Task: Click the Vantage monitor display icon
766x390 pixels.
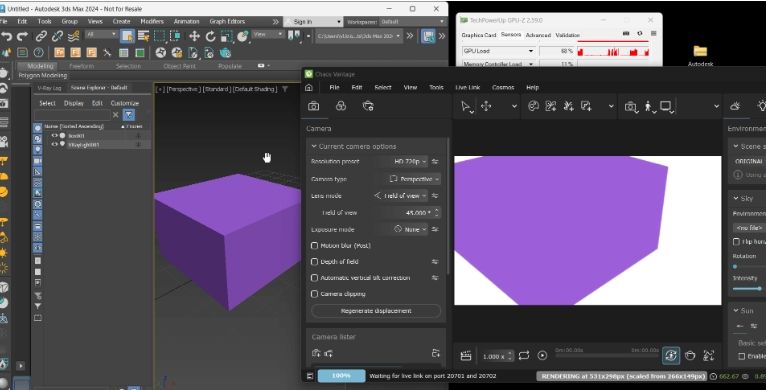Action: point(666,107)
